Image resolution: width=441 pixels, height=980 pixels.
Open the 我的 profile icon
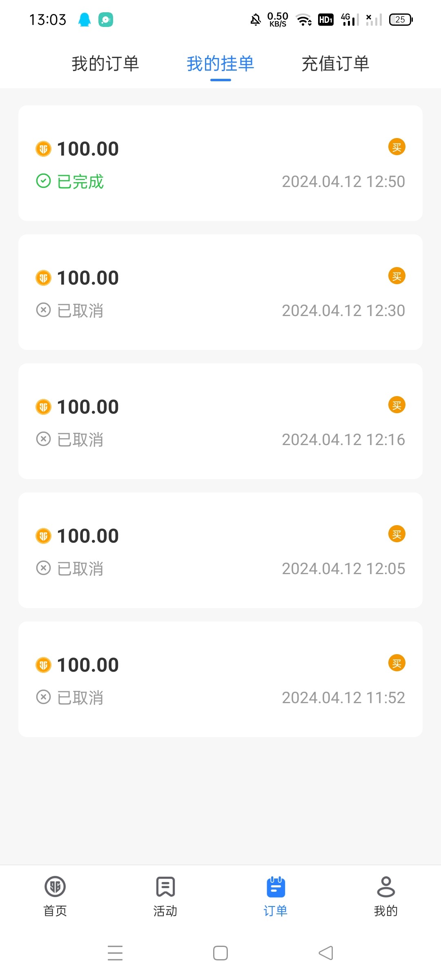(385, 886)
